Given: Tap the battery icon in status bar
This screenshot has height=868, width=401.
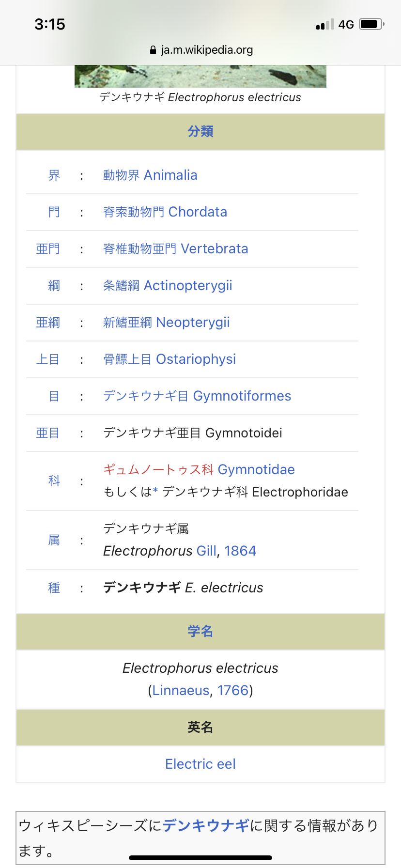Looking at the screenshot, I should coord(371,24).
